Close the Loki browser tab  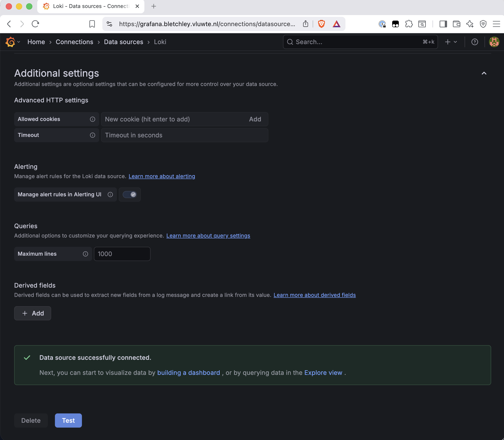pyautogui.click(x=138, y=6)
